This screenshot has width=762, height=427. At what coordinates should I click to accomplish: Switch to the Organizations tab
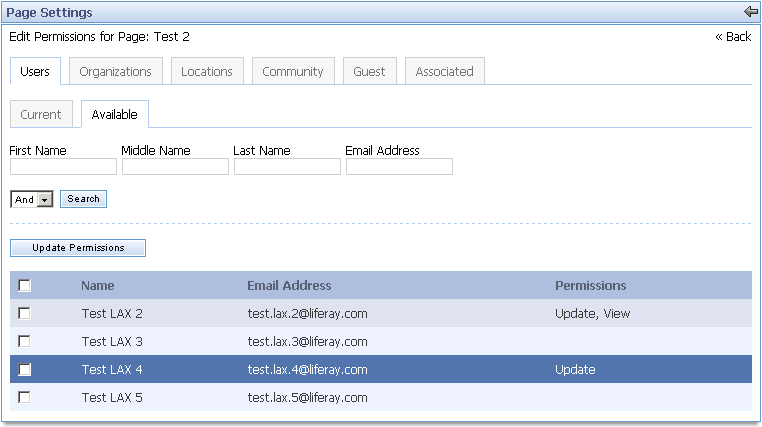[x=115, y=72]
